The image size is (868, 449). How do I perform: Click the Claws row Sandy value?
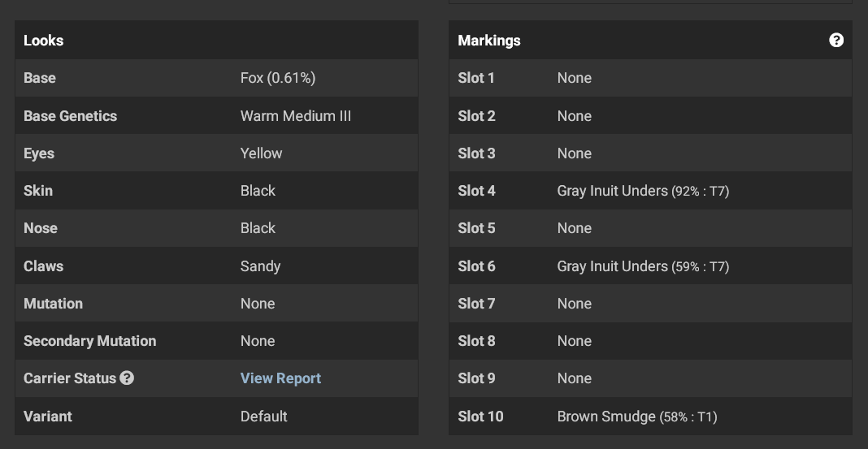pyautogui.click(x=260, y=266)
